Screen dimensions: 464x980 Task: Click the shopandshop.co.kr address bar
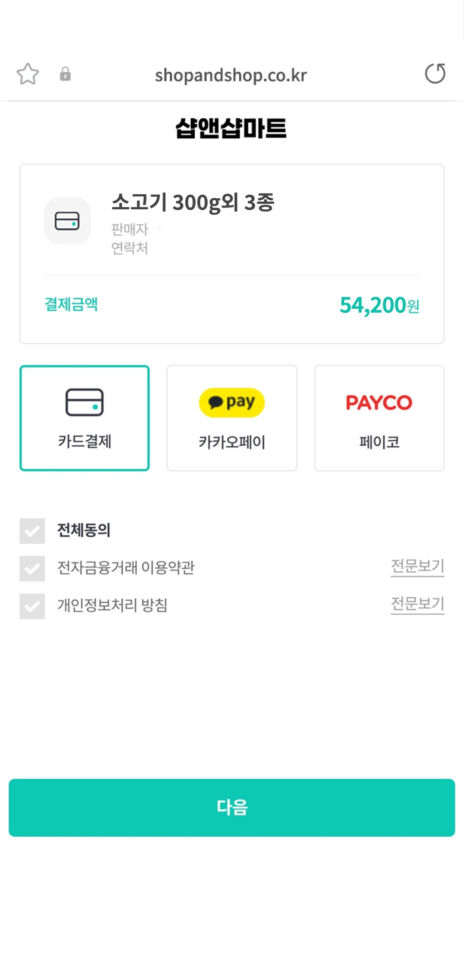pos(231,75)
